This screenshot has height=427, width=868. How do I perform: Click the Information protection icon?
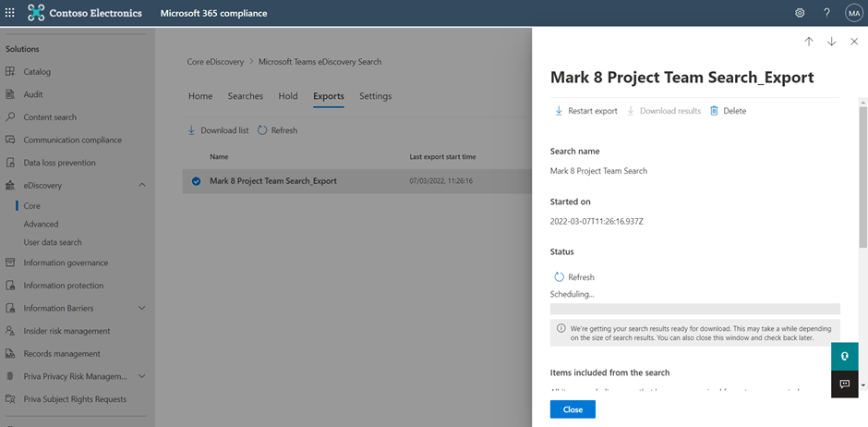10,286
